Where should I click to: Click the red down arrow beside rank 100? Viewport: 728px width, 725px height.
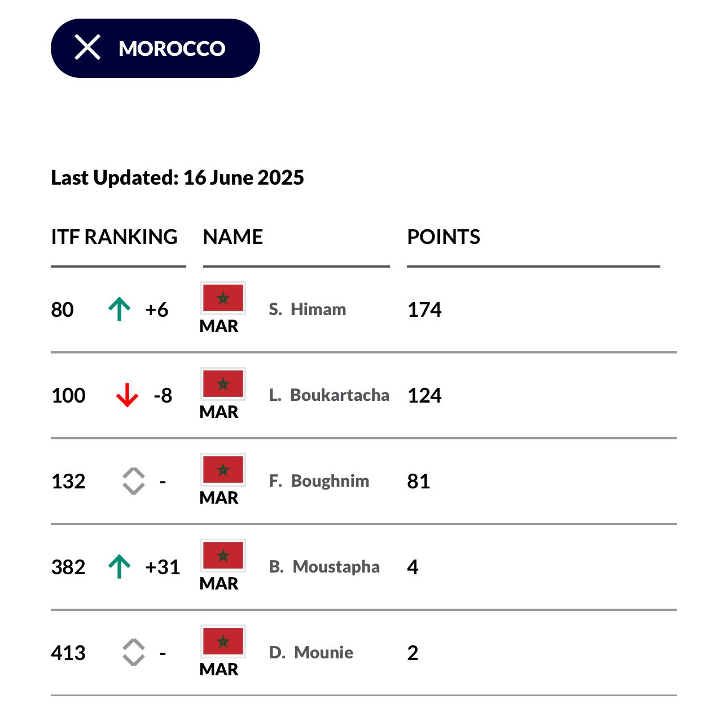(x=127, y=395)
